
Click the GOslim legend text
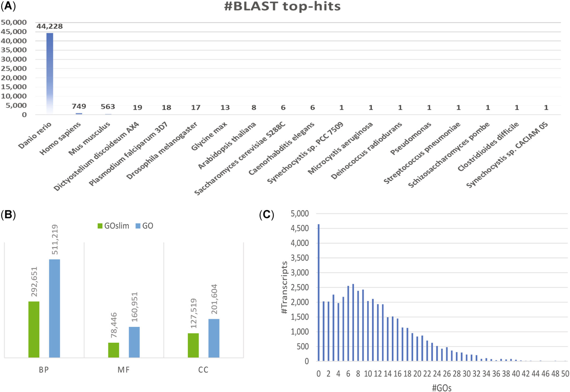tap(117, 226)
